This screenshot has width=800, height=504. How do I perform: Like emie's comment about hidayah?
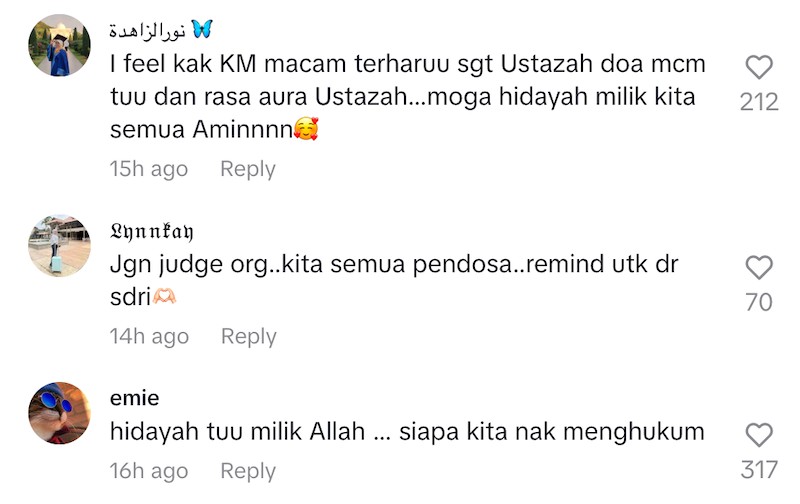coord(759,435)
